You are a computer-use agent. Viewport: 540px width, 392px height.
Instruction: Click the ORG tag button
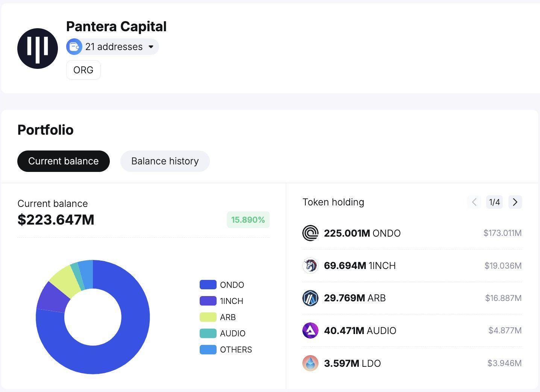[83, 70]
